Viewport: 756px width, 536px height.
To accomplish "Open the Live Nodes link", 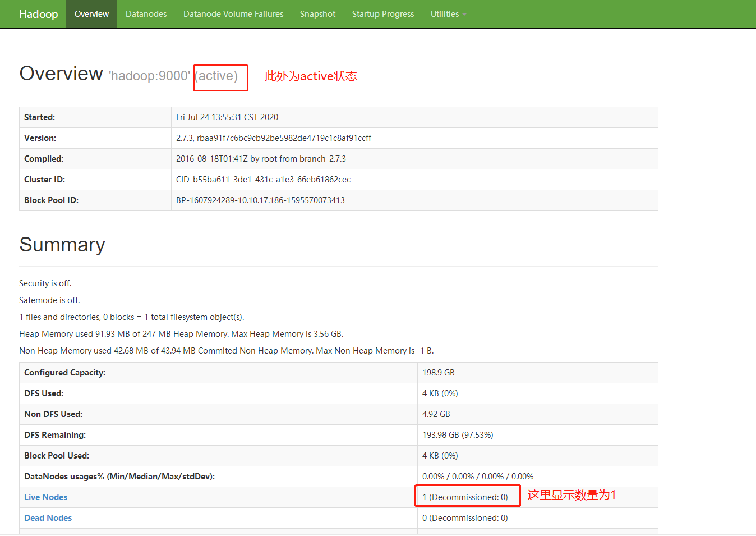I will 45,497.
